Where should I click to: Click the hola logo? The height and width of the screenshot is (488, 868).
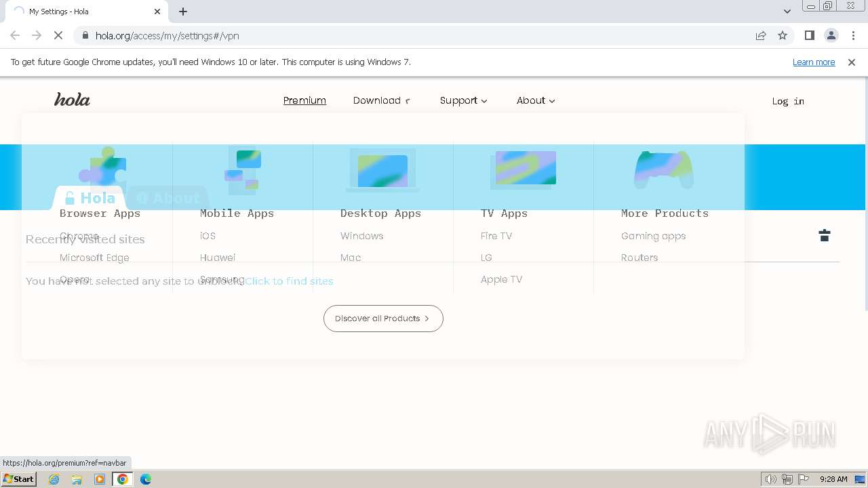pos(72,100)
